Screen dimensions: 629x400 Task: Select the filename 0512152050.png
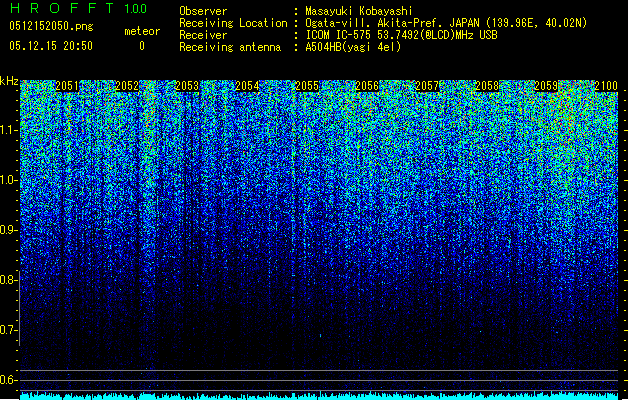click(51, 27)
